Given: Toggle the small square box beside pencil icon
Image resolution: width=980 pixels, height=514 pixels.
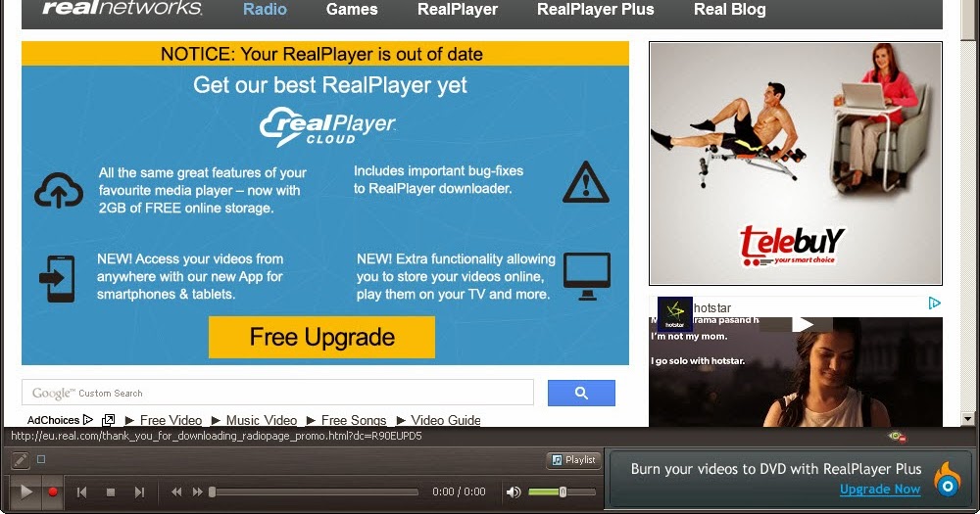Looking at the screenshot, I should [x=41, y=459].
